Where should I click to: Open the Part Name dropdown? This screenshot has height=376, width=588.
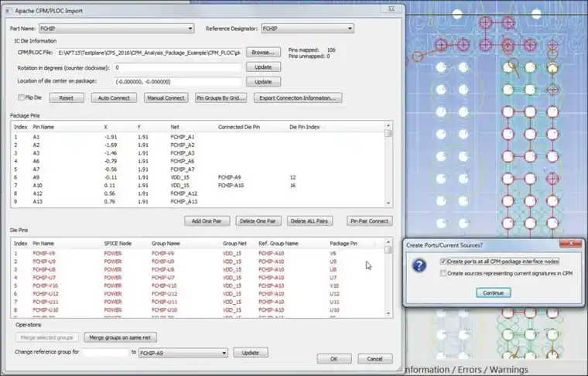click(116, 29)
